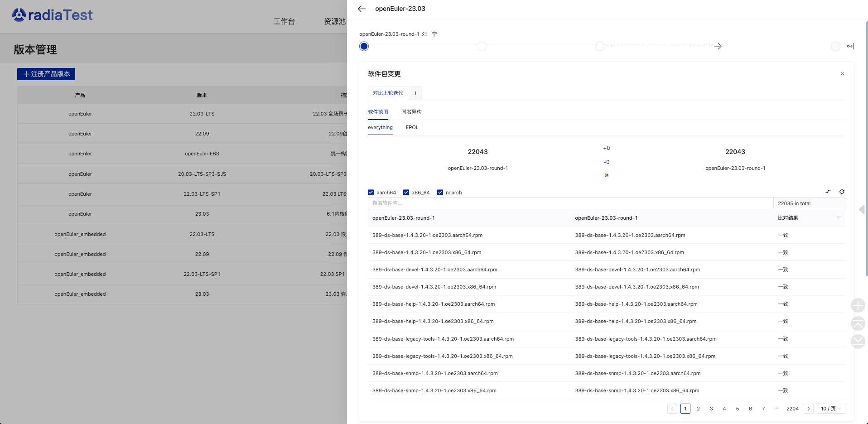The width and height of the screenshot is (868, 424).
Task: Click the checklist icon next to openEuler-23.03-round-1
Action: point(424,34)
